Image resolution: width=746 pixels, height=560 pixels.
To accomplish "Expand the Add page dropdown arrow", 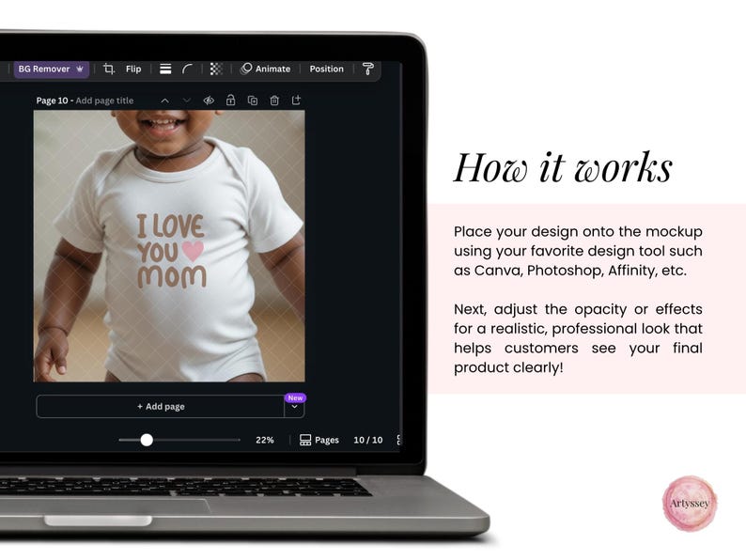I will pos(294,407).
